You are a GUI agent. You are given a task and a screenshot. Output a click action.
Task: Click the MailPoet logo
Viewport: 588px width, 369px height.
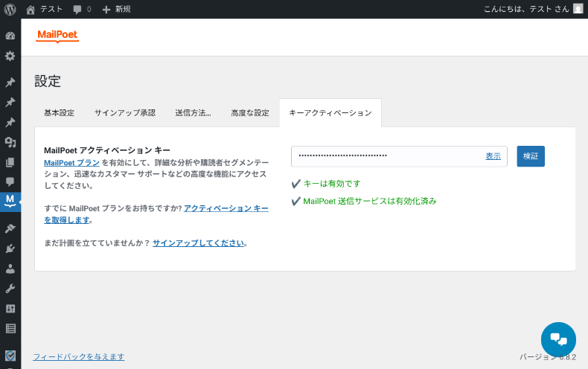point(57,35)
